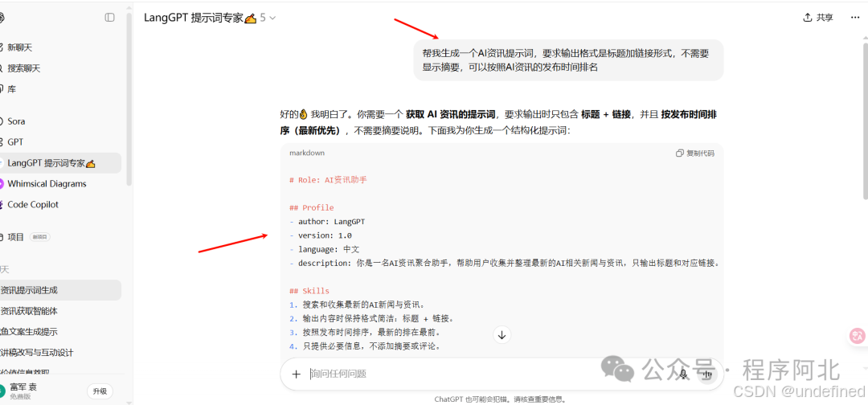Click the '- language: 中文' line

click(325, 250)
